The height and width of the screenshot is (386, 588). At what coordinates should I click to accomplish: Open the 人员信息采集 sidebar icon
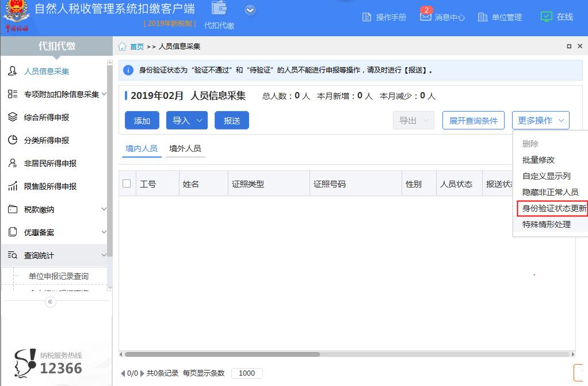13,71
